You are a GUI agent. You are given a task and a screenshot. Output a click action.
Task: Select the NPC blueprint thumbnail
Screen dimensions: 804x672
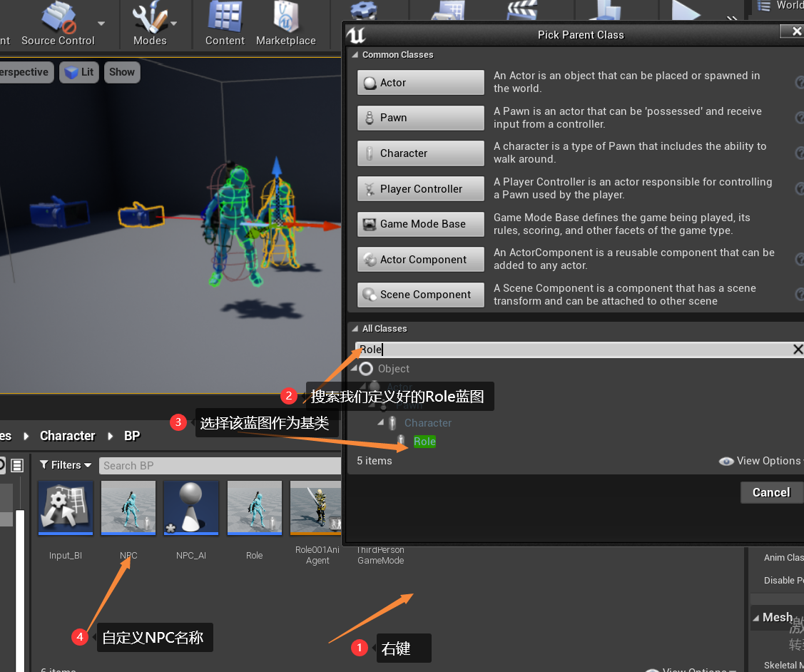click(128, 507)
